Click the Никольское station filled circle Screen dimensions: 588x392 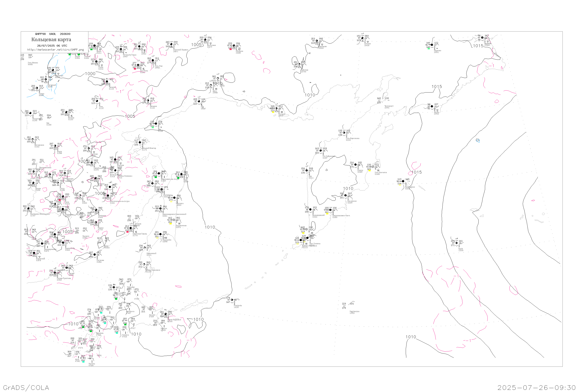pyautogui.click(x=403, y=181)
